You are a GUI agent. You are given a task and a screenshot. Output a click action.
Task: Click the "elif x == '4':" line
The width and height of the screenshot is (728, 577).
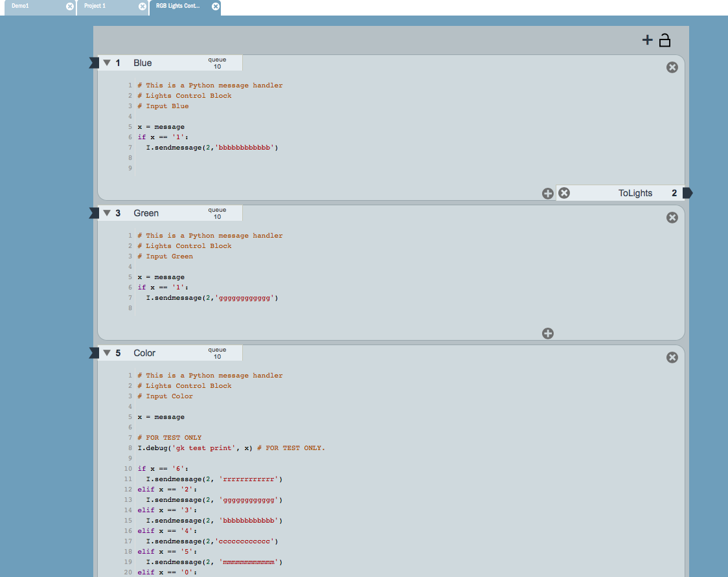point(167,531)
